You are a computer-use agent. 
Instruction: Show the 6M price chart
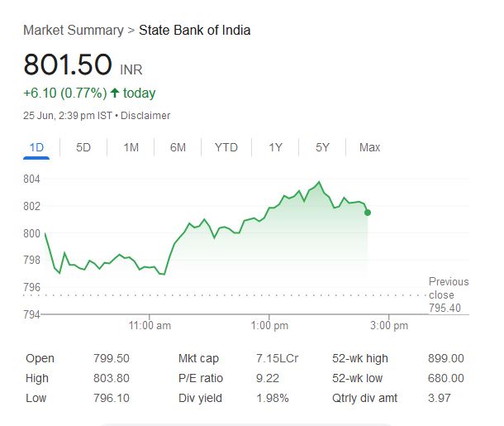(178, 147)
